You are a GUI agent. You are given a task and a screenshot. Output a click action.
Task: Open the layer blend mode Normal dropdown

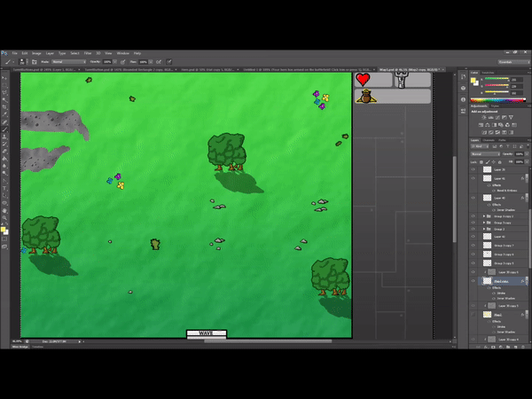coord(481,153)
